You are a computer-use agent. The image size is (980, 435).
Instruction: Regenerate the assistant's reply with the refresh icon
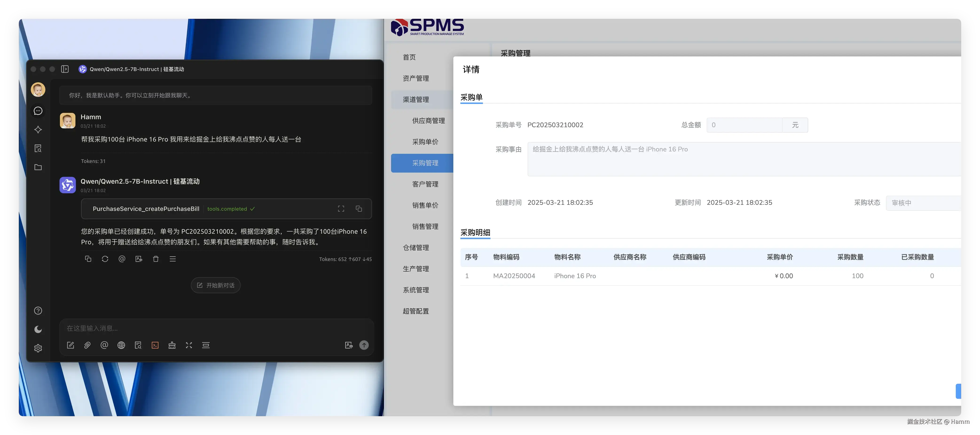(x=105, y=259)
